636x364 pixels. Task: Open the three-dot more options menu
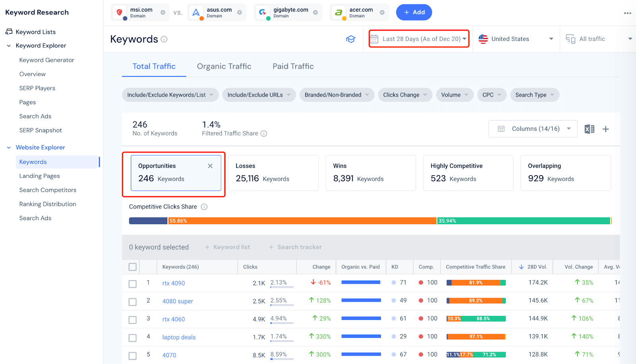pos(627,13)
